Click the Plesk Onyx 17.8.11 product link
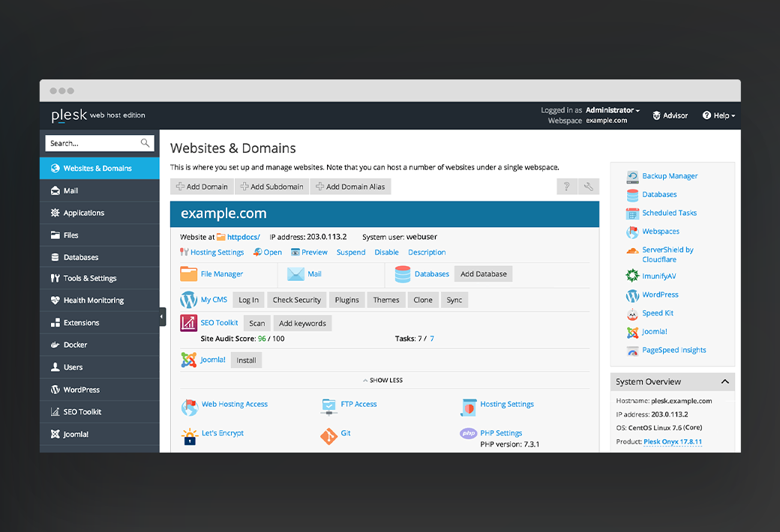Screen dimensions: 780x532 point(673,441)
